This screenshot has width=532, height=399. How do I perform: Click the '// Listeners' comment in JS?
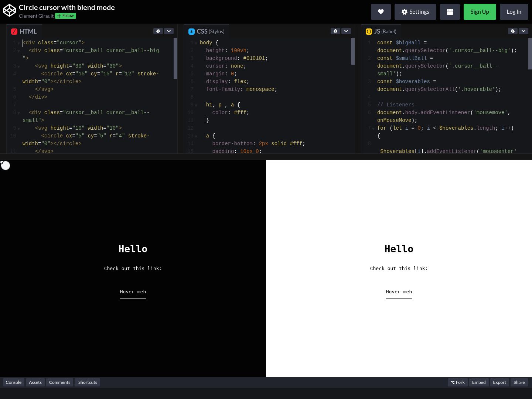click(396, 105)
